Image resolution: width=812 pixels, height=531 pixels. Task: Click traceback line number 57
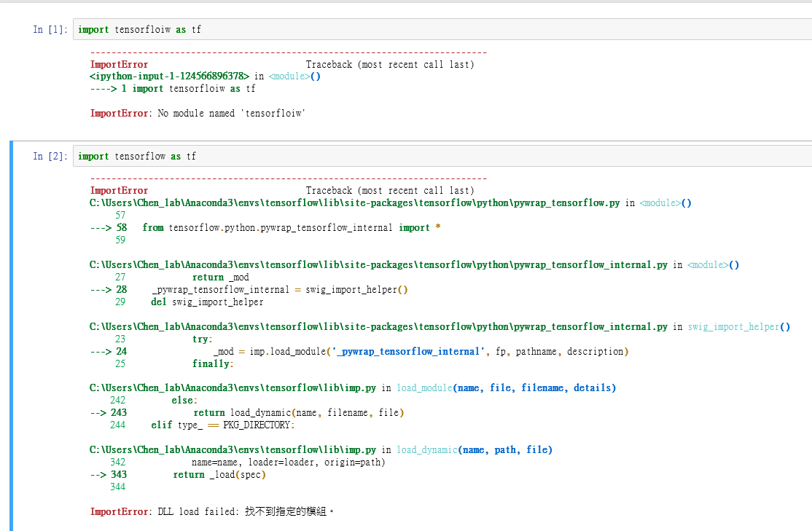point(120,216)
